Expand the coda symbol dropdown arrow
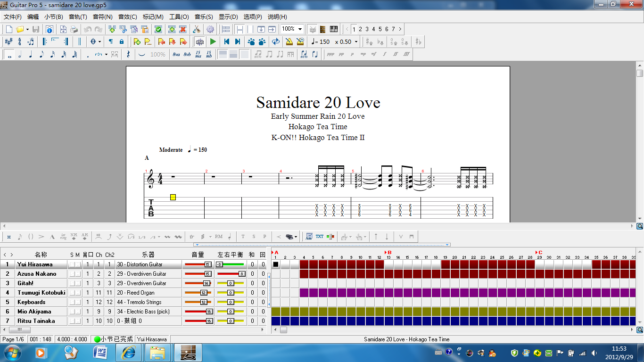The width and height of the screenshot is (644, 362). tap(100, 41)
